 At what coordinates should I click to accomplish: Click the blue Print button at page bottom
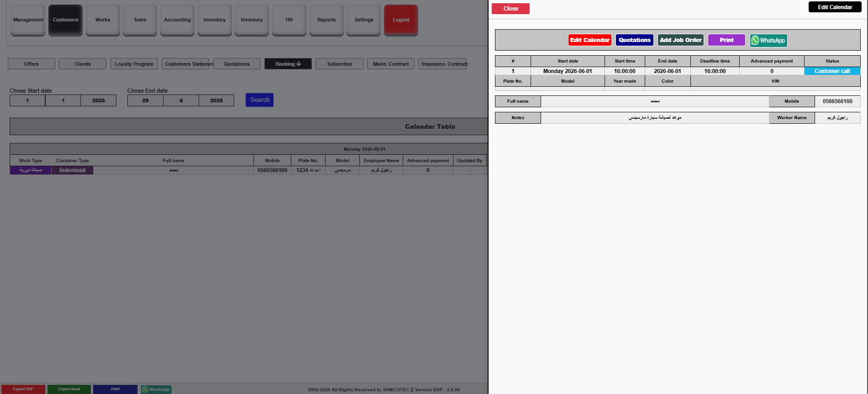tap(115, 389)
